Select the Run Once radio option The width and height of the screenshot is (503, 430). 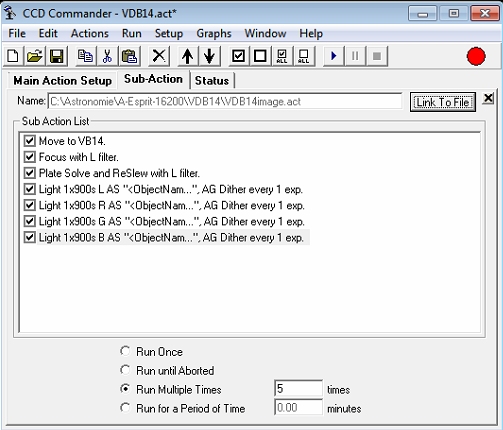point(125,351)
